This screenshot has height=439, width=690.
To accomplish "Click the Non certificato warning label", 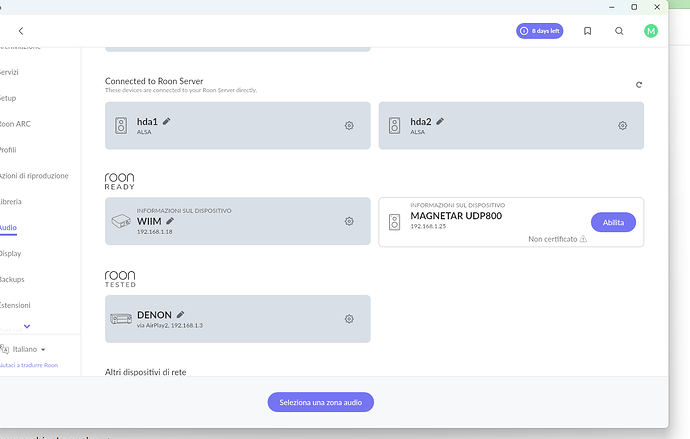I will point(557,239).
